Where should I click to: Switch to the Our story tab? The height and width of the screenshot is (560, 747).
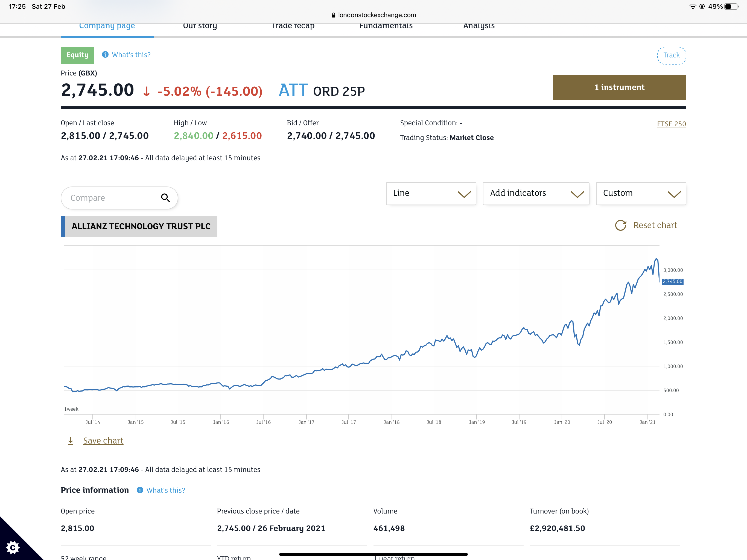200,26
